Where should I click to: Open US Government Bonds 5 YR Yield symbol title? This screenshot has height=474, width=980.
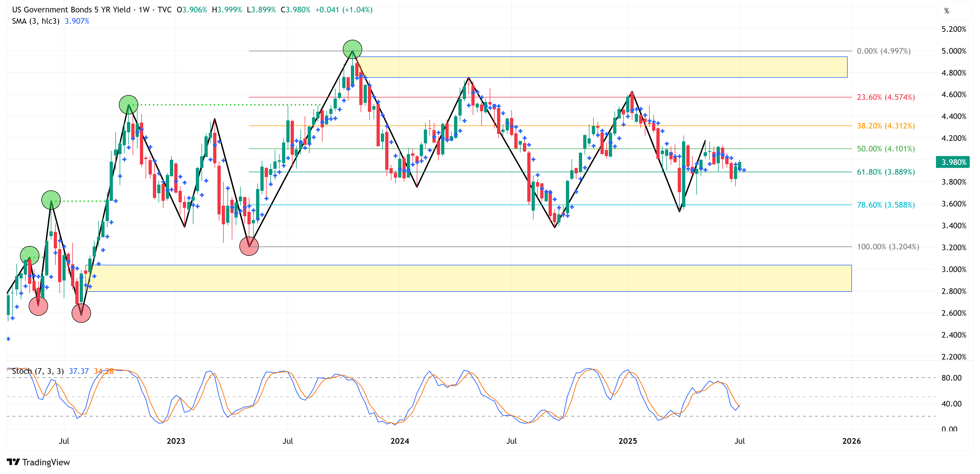coord(71,10)
